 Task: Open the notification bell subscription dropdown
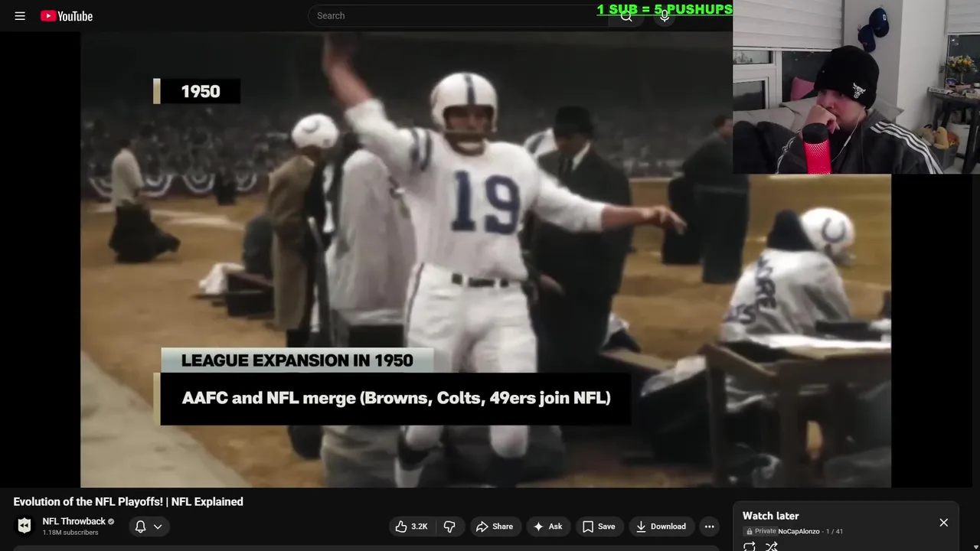149,527
